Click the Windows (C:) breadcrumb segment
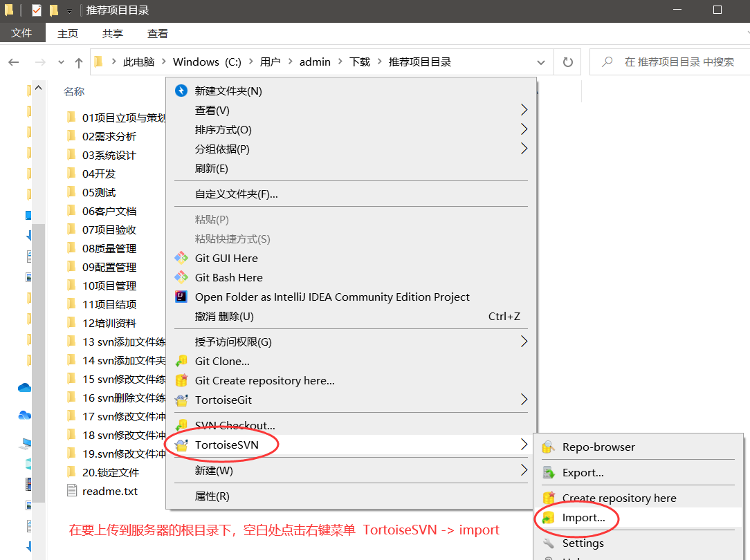 point(207,62)
